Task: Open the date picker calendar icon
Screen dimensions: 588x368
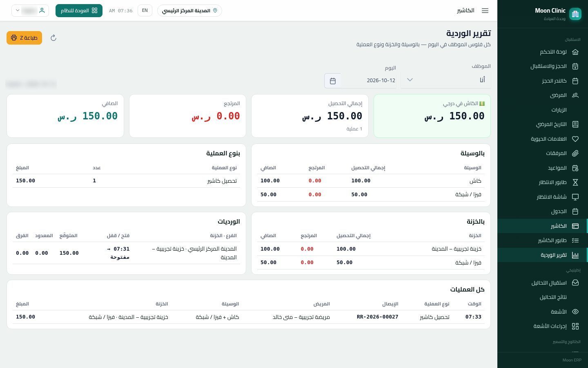Action: pos(333,81)
